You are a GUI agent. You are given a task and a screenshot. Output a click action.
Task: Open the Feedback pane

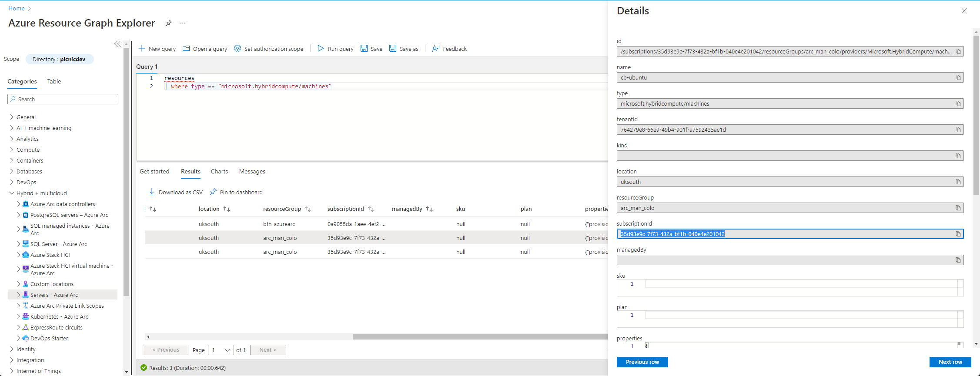click(x=449, y=49)
